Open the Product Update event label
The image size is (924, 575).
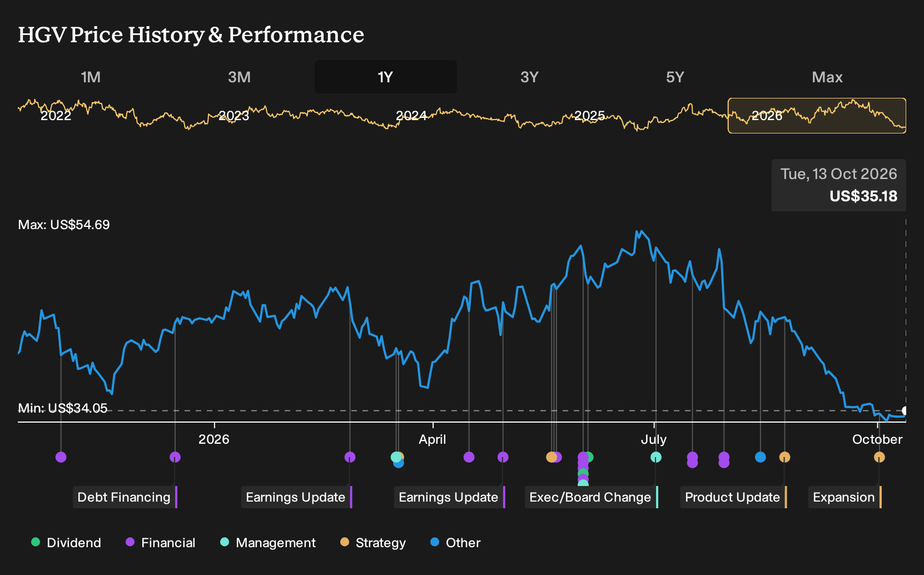[x=733, y=497]
